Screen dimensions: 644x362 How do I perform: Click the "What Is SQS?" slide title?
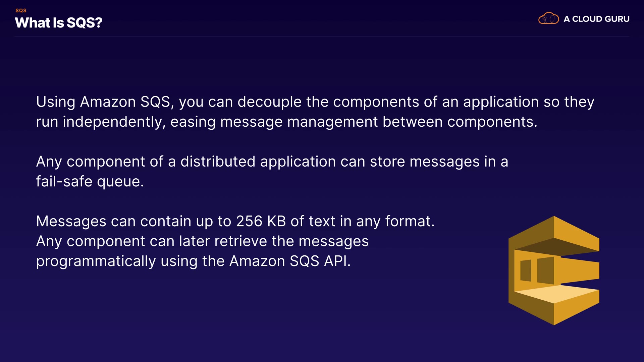pos(59,23)
